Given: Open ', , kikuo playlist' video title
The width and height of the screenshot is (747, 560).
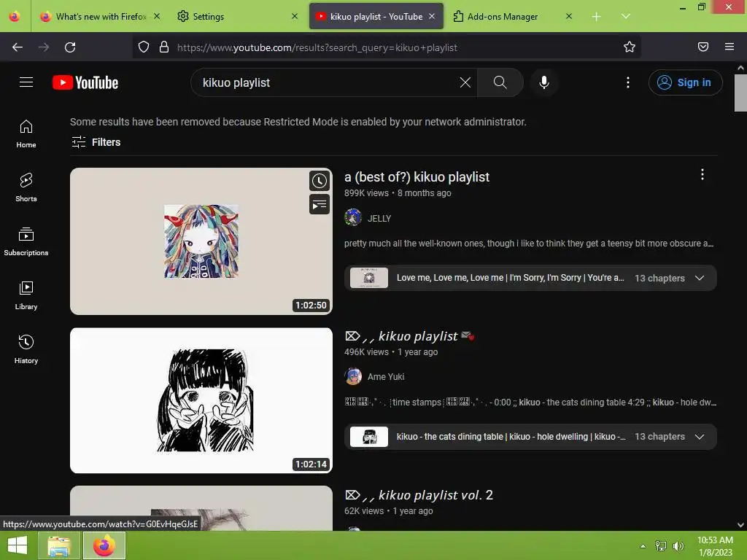Looking at the screenshot, I should pyautogui.click(x=409, y=336).
